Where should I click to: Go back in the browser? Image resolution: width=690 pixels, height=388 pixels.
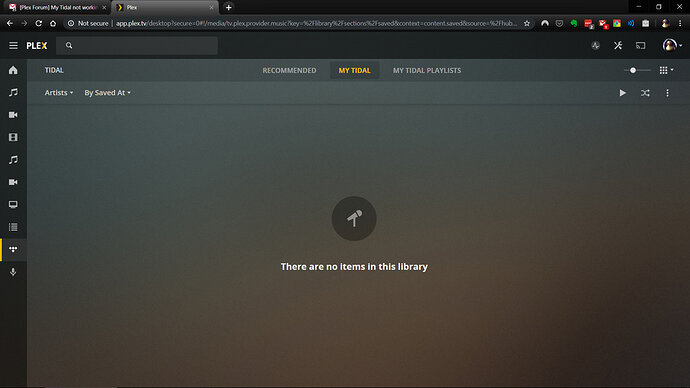(10, 23)
